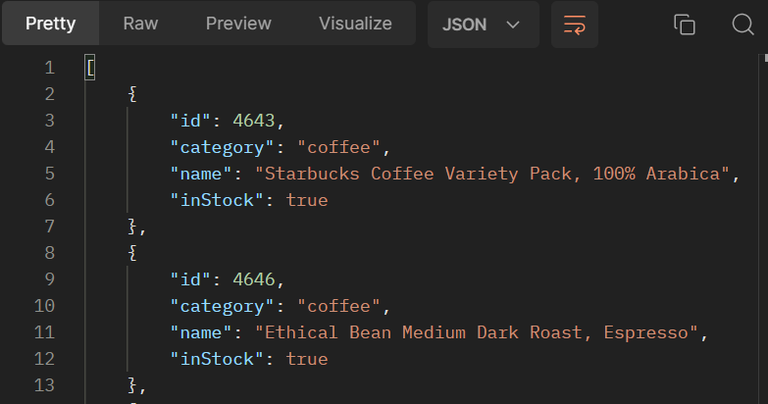Click line number 1 in the gutter

point(49,68)
